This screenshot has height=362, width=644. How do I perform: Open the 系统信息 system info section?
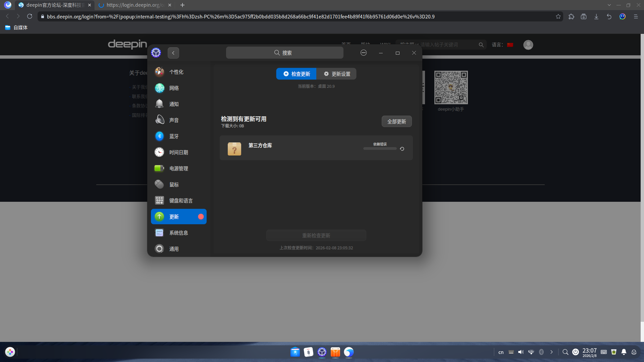point(178,233)
